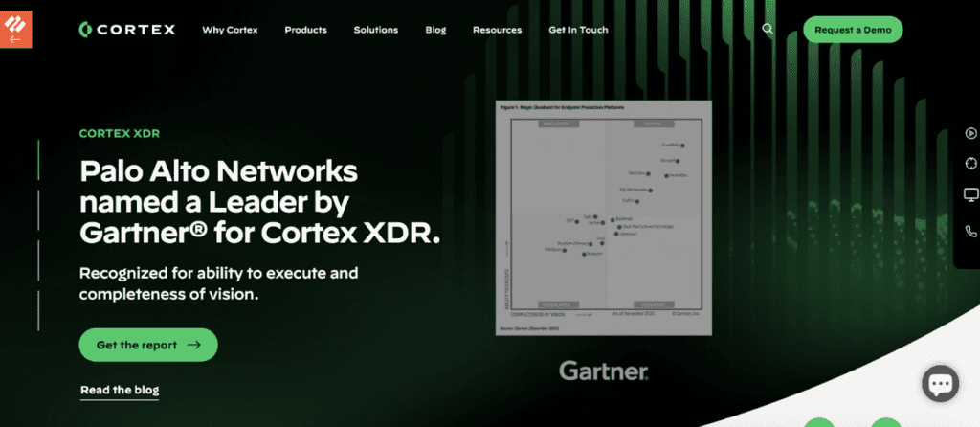Click the Get the report button

point(148,345)
